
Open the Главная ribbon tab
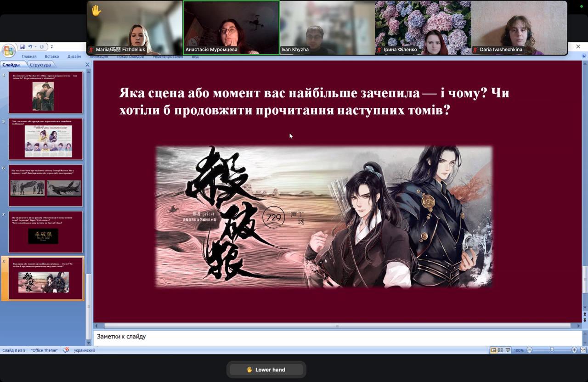point(29,56)
